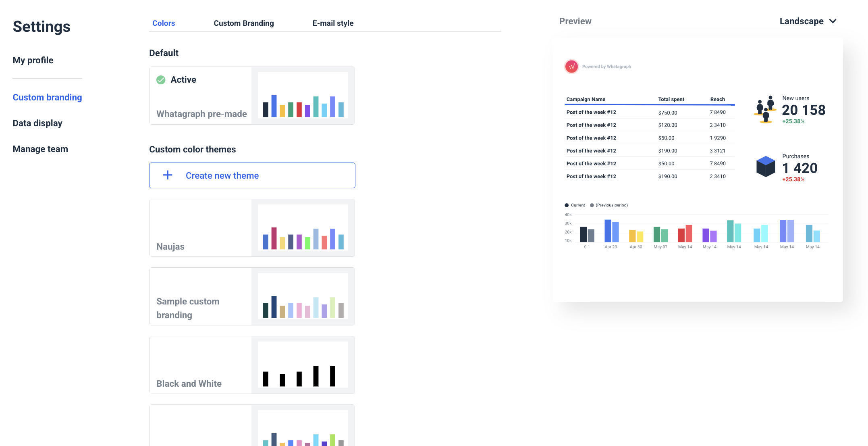Switch to the Custom Branding tab
868x446 pixels.
[243, 23]
